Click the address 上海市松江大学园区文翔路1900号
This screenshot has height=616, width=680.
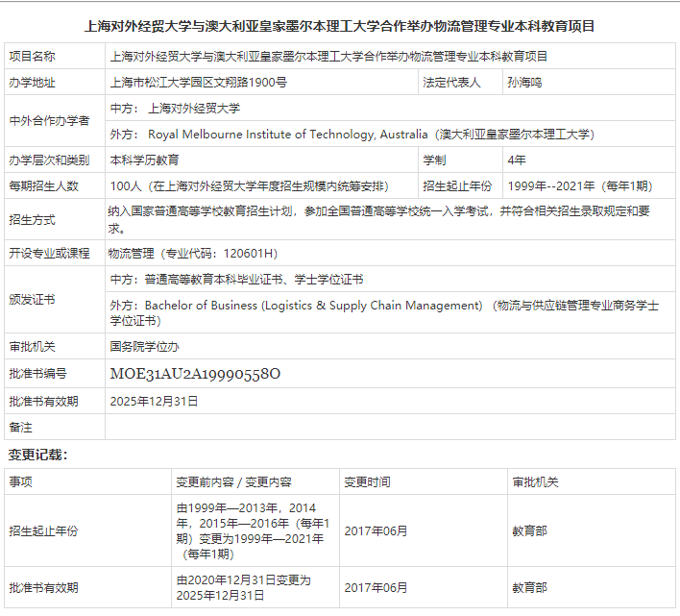tap(199, 83)
